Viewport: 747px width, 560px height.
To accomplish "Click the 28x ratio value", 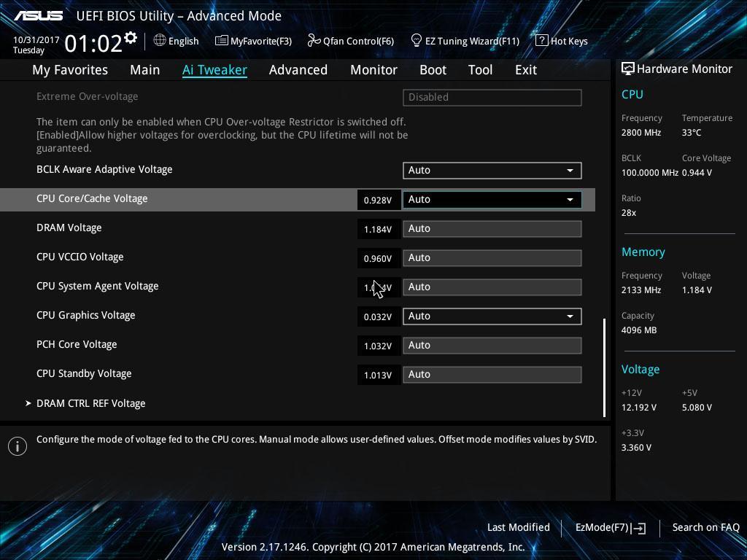I will 628,213.
